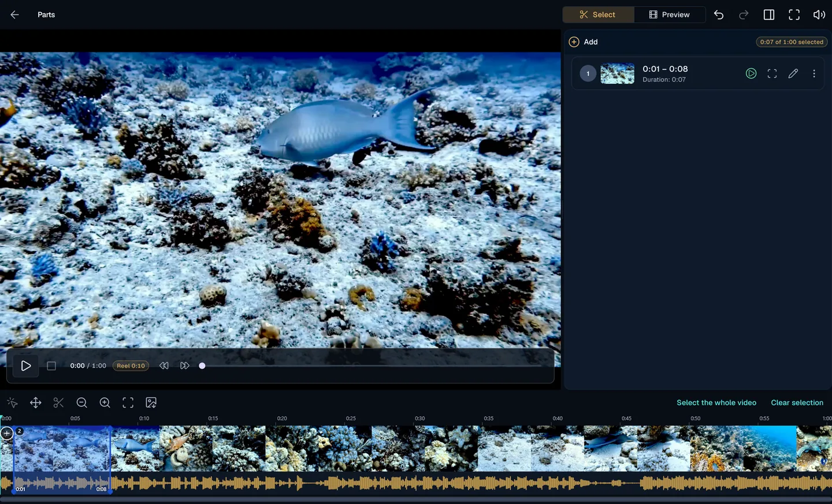Zoom in the timeline
This screenshot has height=504, width=832.
pyautogui.click(x=105, y=402)
